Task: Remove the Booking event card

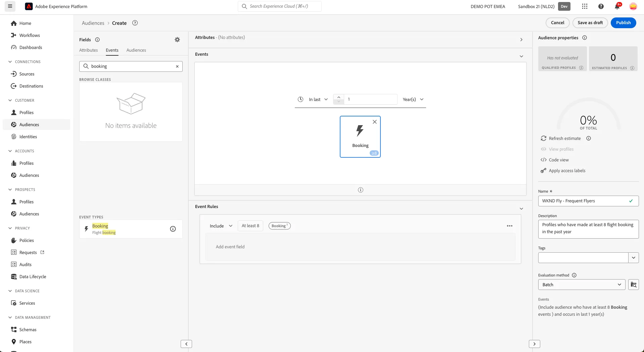Action: 375,122
